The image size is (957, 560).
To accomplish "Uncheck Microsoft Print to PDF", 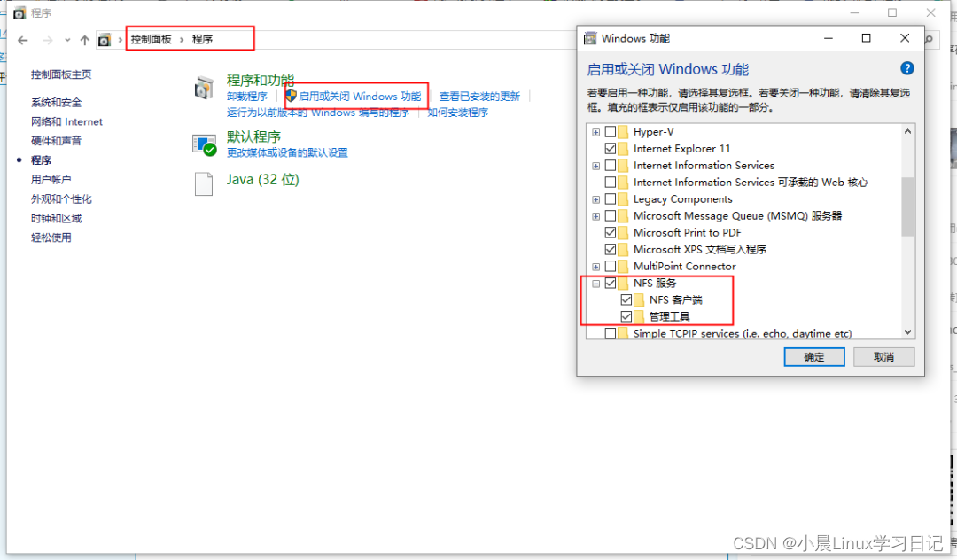I will [611, 232].
